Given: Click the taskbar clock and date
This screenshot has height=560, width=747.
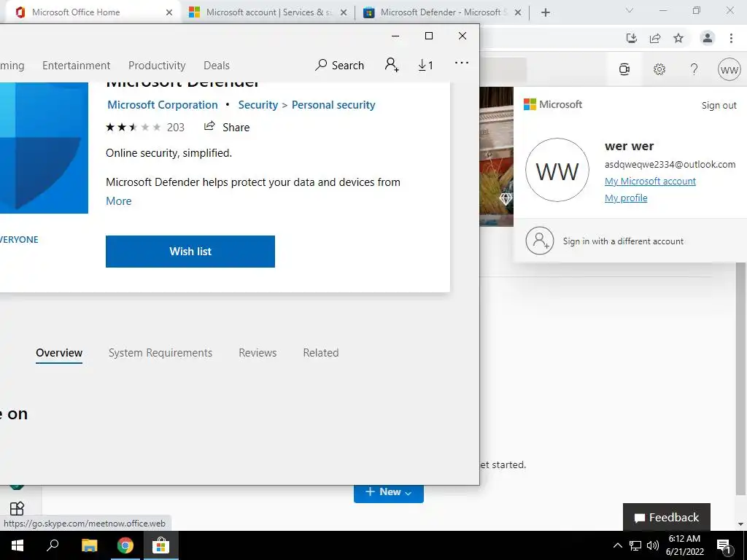Looking at the screenshot, I should (684, 545).
